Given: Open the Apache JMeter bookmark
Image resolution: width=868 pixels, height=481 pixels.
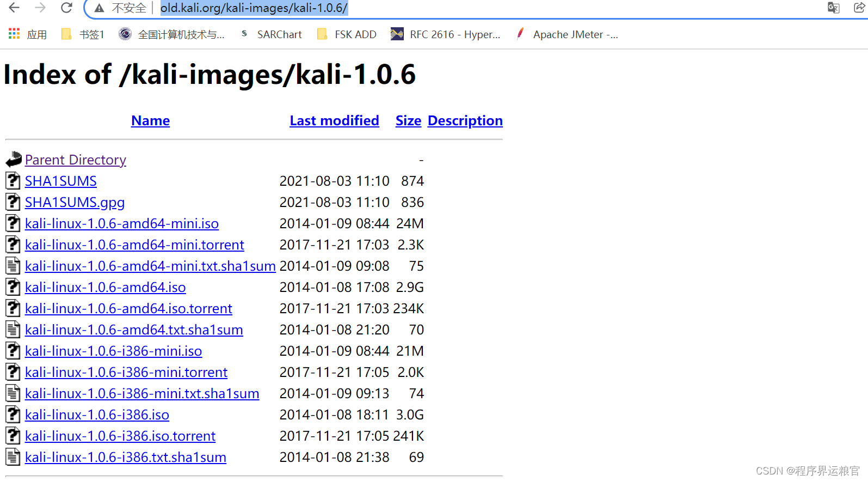Looking at the screenshot, I should (567, 34).
